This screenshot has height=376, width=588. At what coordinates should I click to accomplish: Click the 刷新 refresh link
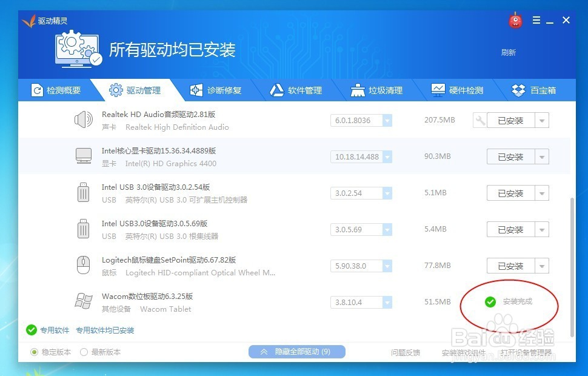coord(509,53)
